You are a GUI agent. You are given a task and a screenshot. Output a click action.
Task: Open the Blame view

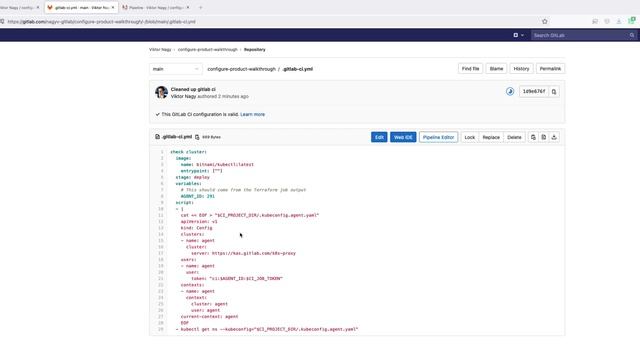coord(496,69)
